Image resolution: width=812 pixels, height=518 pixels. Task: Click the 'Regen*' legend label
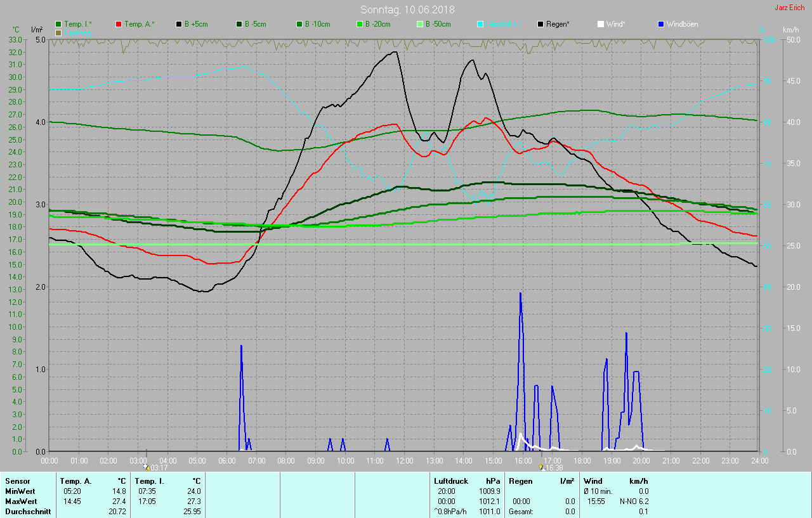pyautogui.click(x=558, y=24)
